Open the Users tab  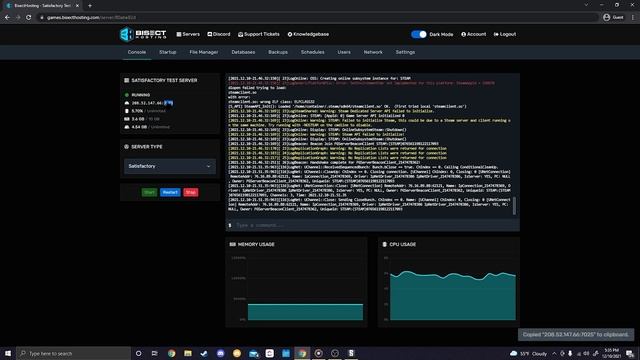tap(344, 52)
